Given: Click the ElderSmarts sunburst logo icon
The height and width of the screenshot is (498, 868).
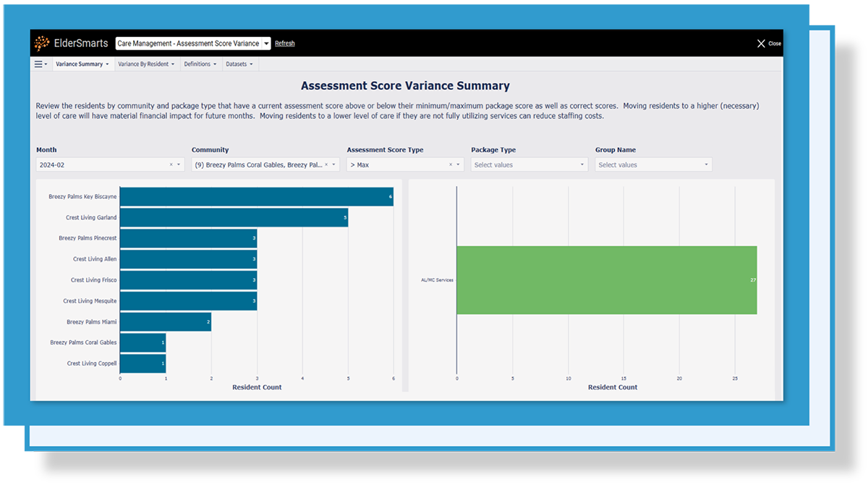Looking at the screenshot, I should [x=41, y=42].
